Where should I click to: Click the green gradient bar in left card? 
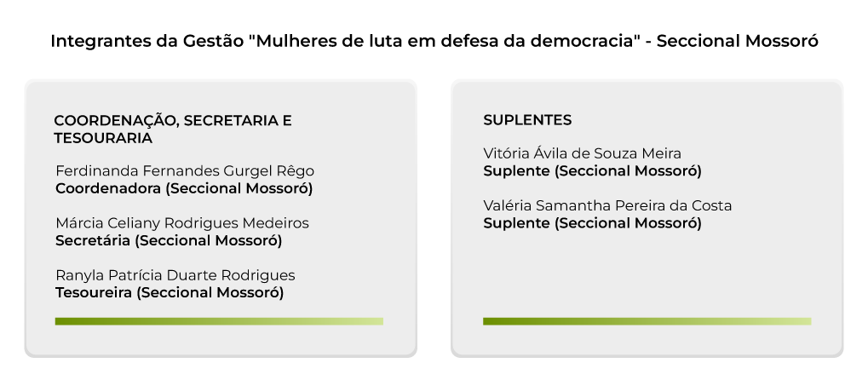pyautogui.click(x=219, y=321)
